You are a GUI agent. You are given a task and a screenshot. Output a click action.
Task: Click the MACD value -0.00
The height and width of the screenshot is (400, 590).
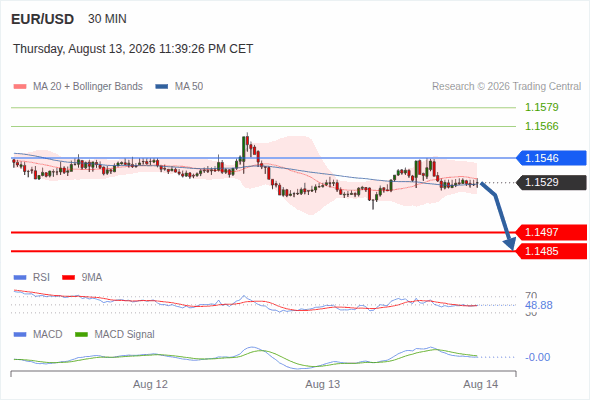pos(538,357)
